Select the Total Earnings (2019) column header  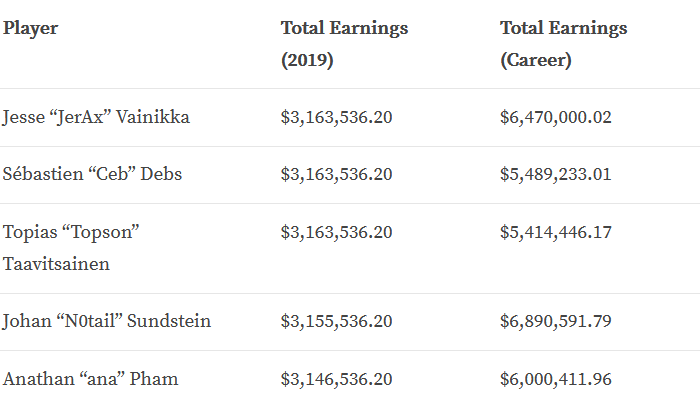344,44
